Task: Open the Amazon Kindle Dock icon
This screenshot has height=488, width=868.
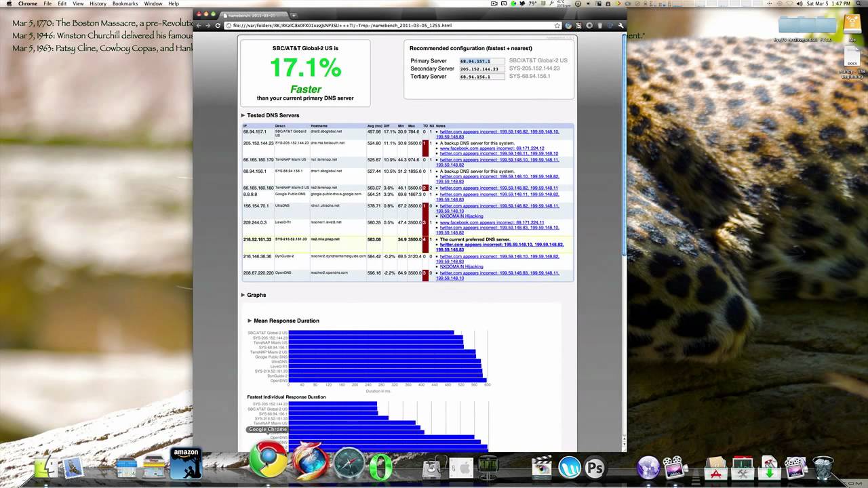Action: click(185, 463)
